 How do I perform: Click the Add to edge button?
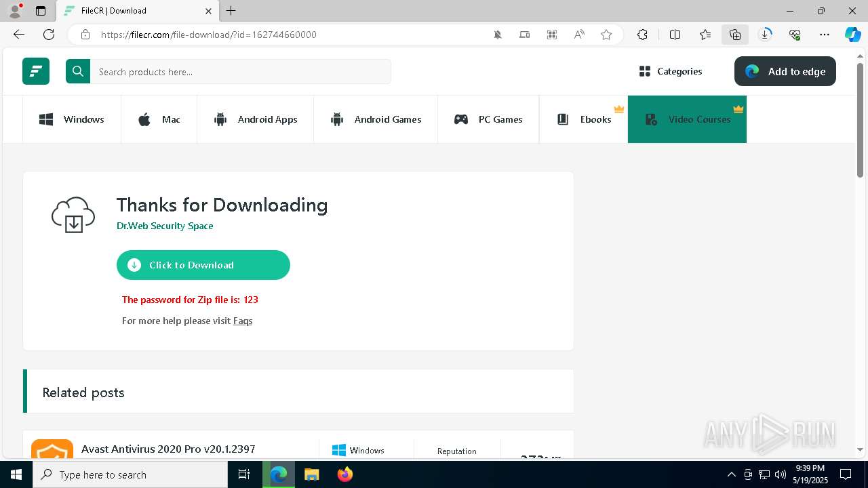tap(785, 71)
